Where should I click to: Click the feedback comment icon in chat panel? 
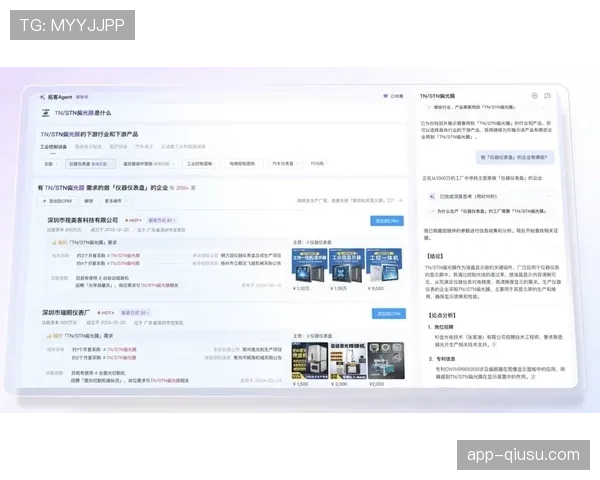(x=548, y=96)
